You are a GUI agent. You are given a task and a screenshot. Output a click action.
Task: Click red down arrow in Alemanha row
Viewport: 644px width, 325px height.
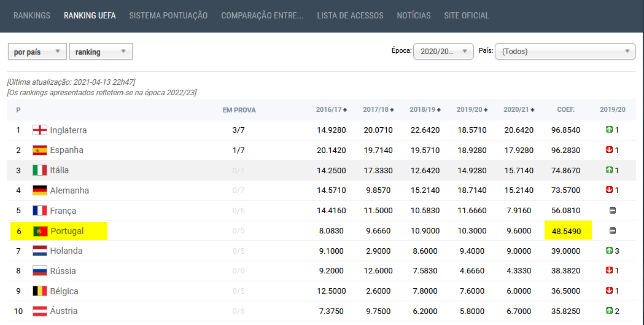tap(609, 189)
